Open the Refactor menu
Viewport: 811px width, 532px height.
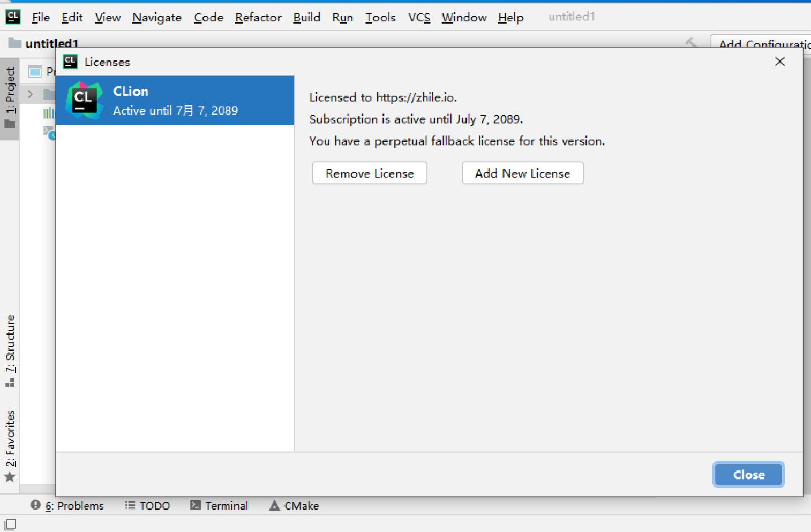click(x=258, y=17)
